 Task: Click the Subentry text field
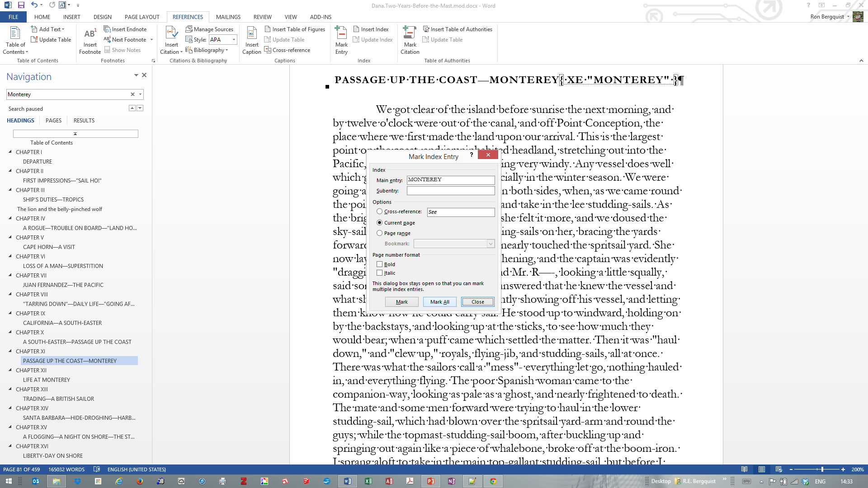point(450,191)
